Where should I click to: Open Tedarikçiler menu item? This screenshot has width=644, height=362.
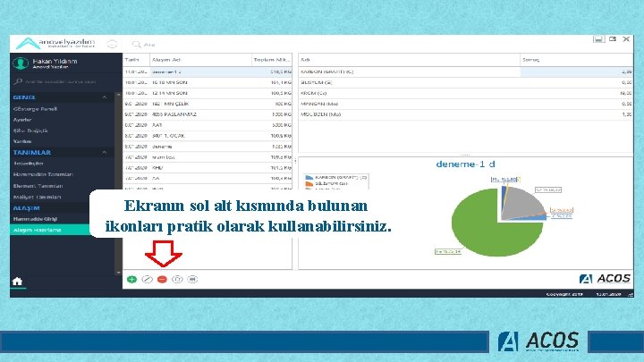[x=29, y=164]
